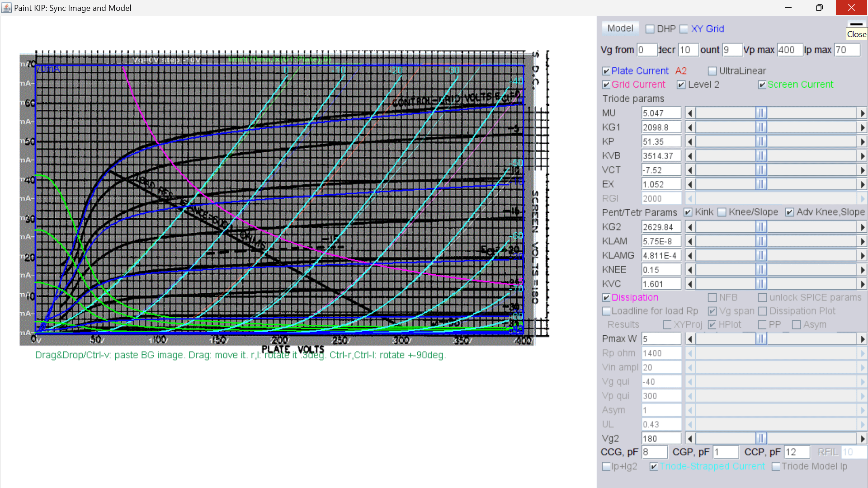Enable the XY Grid checkbox
The image size is (868, 488).
click(x=684, y=29)
